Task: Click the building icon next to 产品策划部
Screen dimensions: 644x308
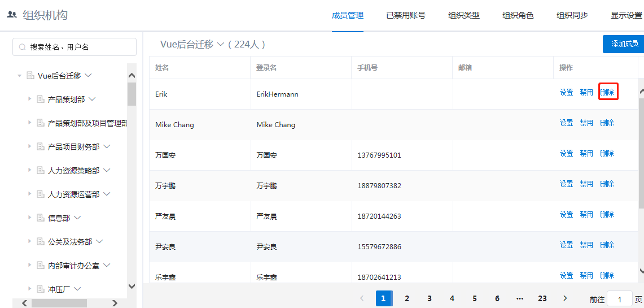Action: 40,99
